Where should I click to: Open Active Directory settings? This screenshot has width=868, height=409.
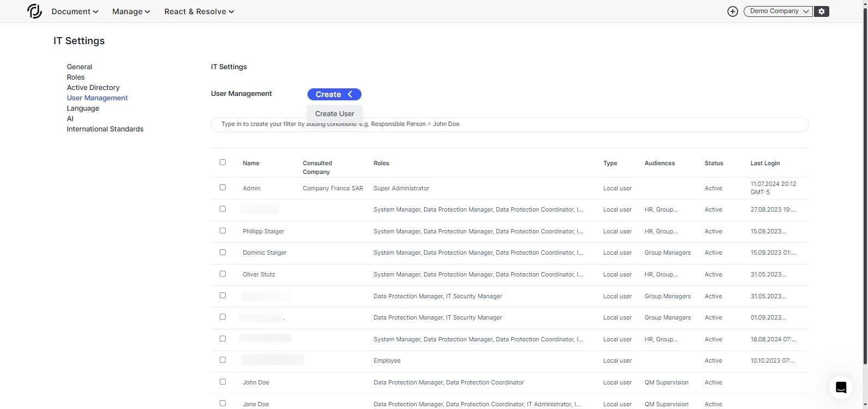(x=93, y=87)
